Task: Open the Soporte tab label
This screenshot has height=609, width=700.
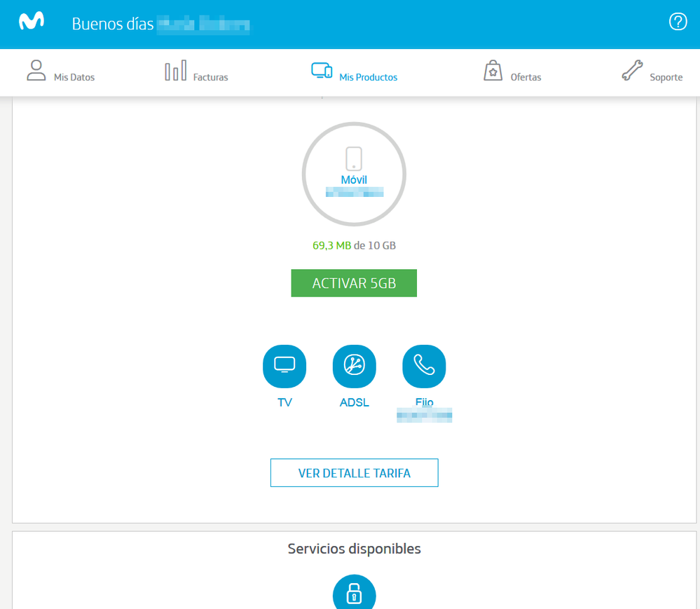Action: (x=666, y=78)
